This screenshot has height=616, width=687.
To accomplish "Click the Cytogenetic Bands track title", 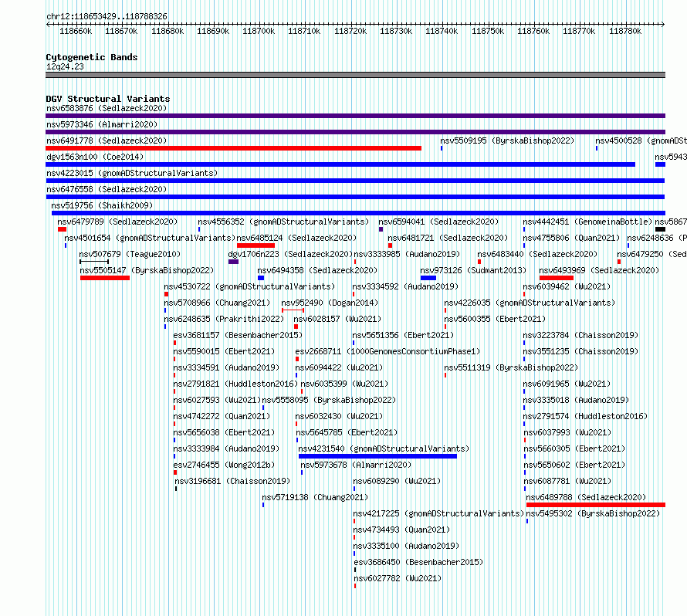I will point(92,57).
